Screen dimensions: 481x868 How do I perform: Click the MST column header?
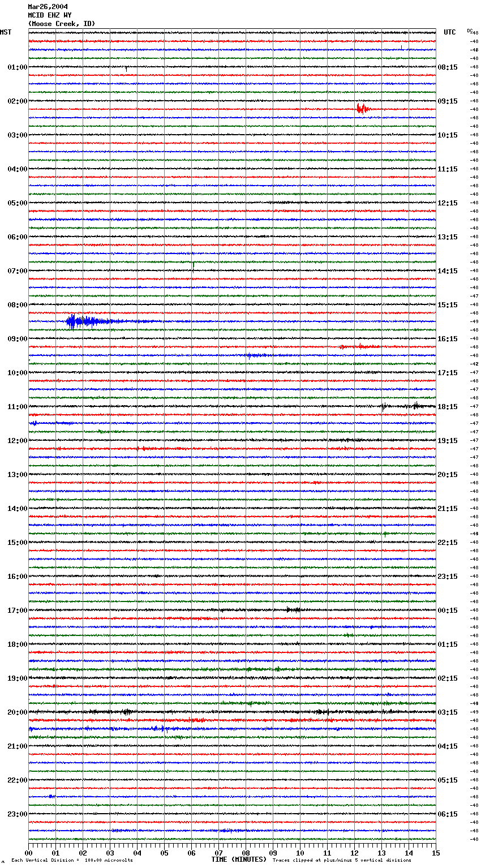[6, 32]
